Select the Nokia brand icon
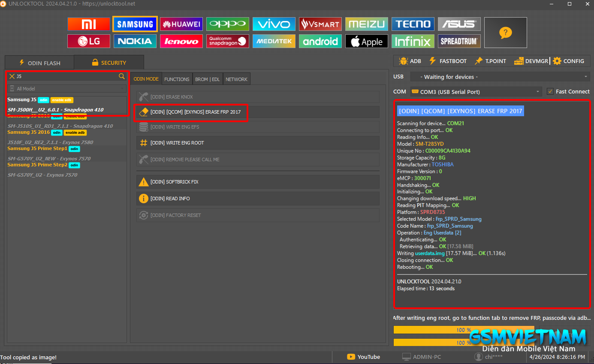Image resolution: width=594 pixels, height=364 pixels. point(135,41)
